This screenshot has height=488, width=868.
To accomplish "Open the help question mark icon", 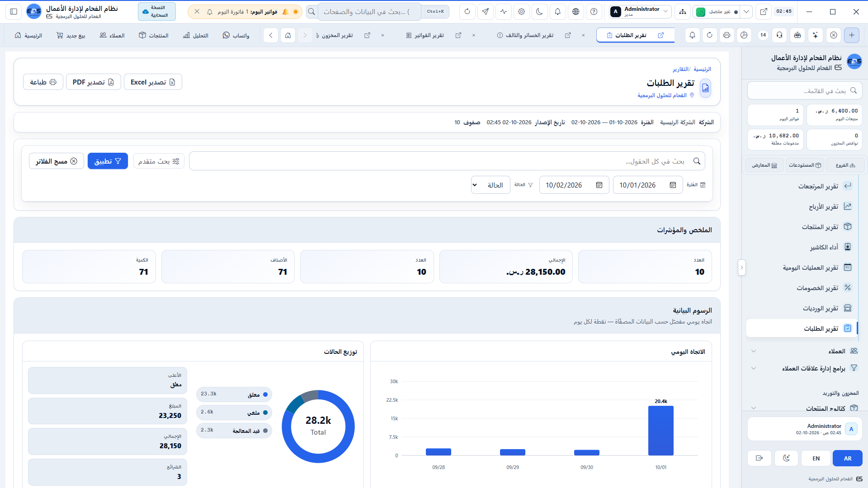I will coord(594,12).
